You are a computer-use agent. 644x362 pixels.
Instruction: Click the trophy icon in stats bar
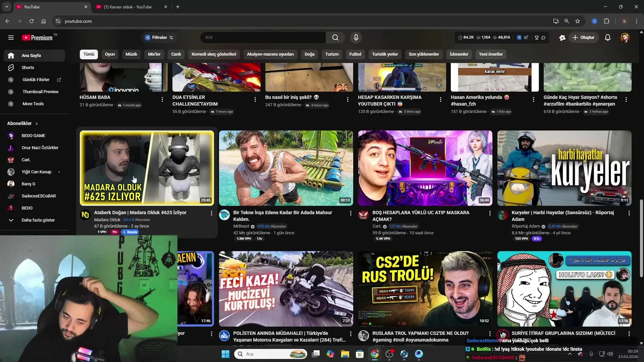536,38
